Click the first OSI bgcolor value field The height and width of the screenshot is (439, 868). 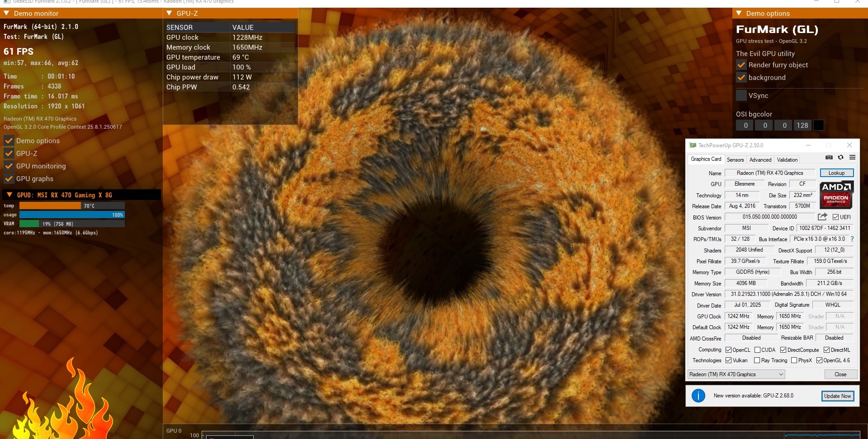(745, 126)
